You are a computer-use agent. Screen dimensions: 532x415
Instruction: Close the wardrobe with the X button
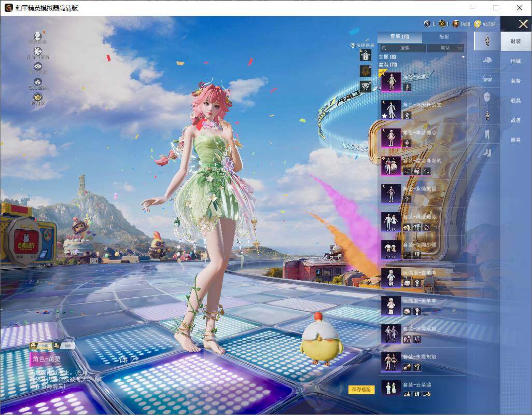tap(523, 24)
